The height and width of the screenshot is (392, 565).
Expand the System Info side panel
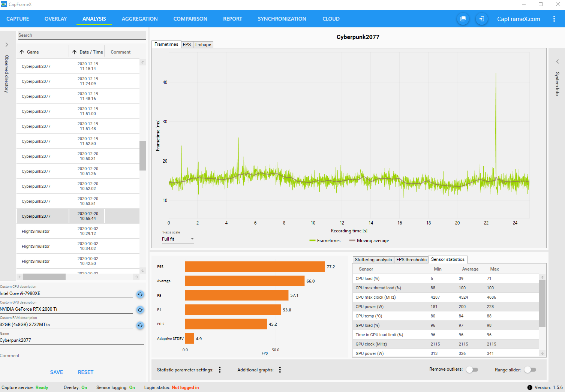558,61
